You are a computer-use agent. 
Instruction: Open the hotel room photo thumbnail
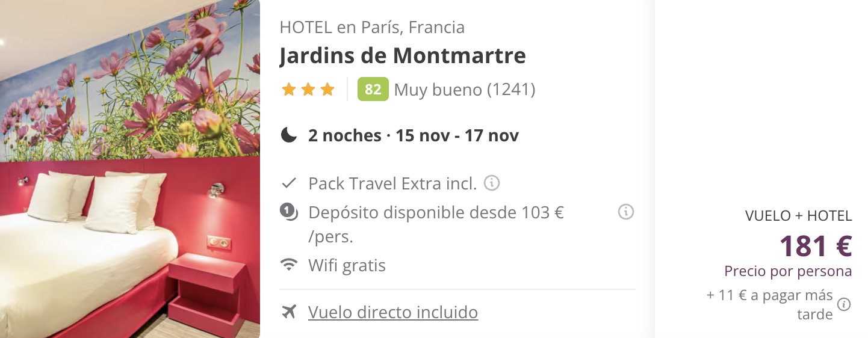130,169
